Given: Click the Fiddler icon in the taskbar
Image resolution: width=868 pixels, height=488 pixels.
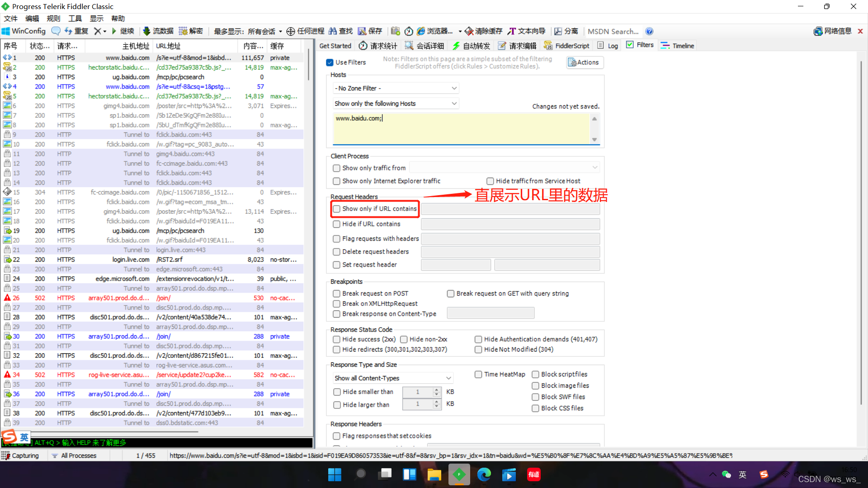Looking at the screenshot, I should tap(459, 474).
